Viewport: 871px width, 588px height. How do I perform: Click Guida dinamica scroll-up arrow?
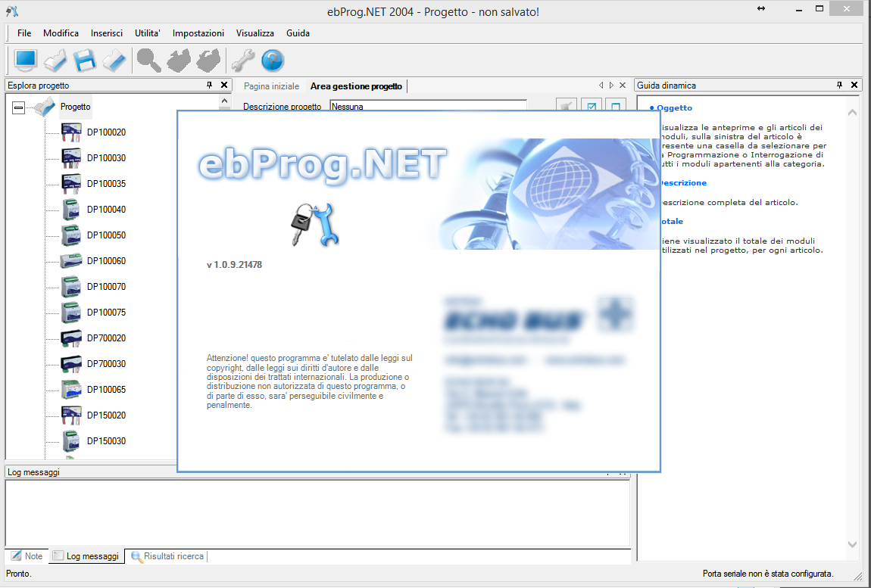(x=852, y=113)
